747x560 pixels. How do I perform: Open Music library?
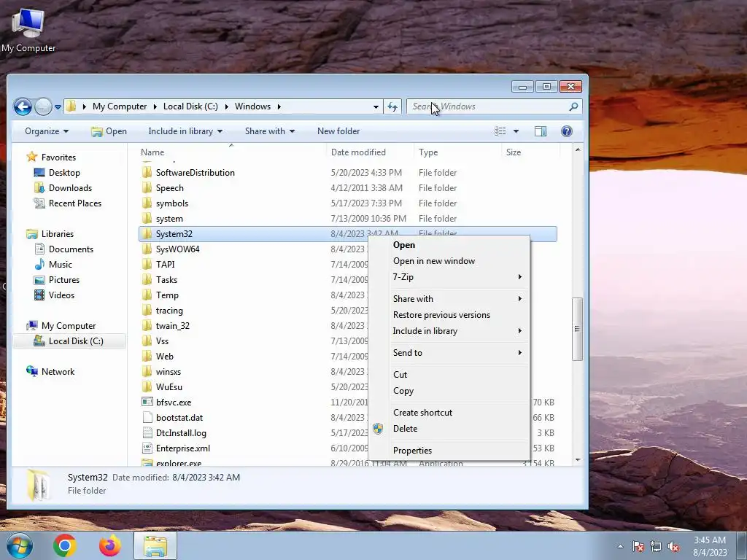(53, 264)
